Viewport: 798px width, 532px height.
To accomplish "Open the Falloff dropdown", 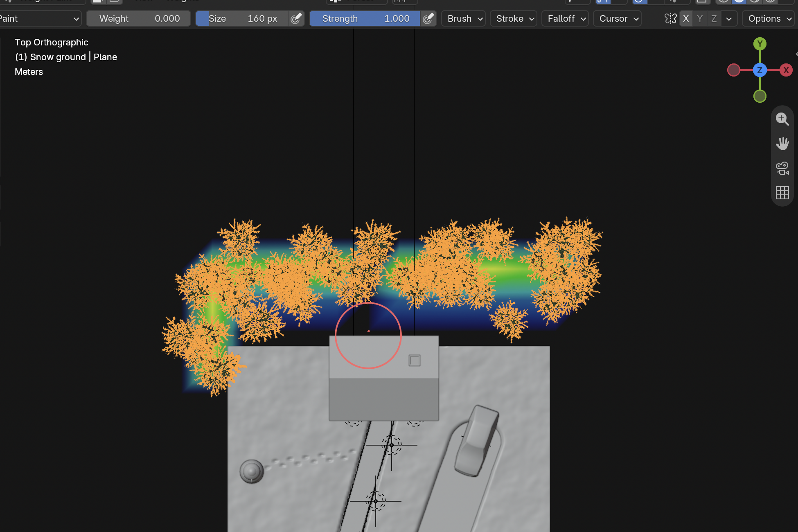I will click(x=565, y=19).
